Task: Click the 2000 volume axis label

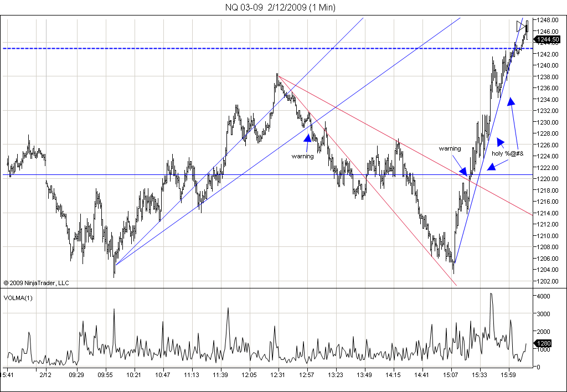Action: (x=544, y=332)
